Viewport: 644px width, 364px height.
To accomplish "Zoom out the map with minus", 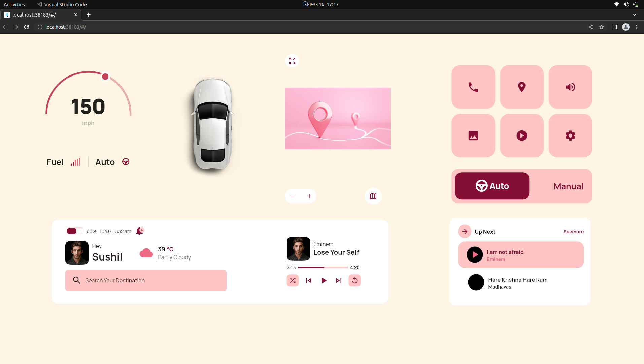I will [292, 196].
